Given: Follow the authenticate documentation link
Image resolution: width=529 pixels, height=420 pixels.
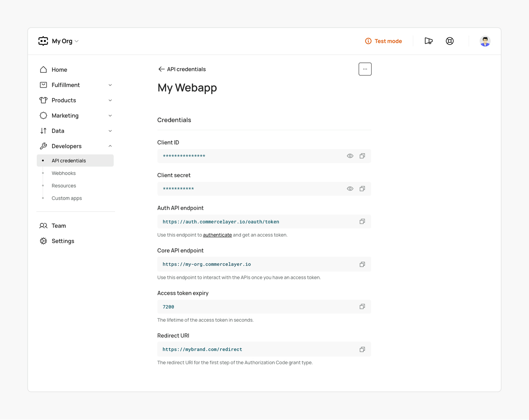Looking at the screenshot, I should pyautogui.click(x=217, y=235).
